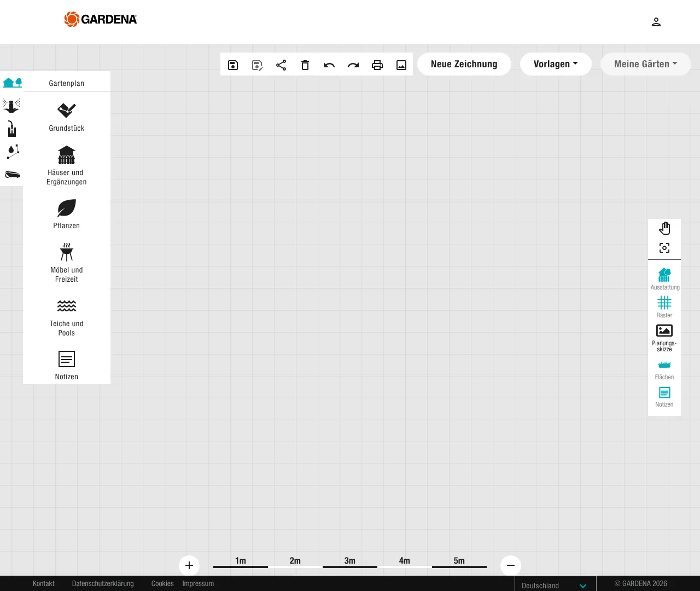This screenshot has height=591, width=700.
Task: Undo the last action
Action: [329, 65]
